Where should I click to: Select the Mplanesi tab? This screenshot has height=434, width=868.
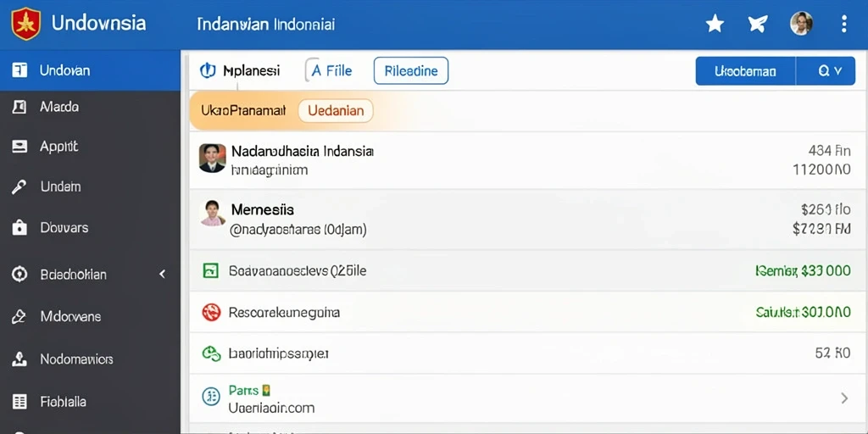tap(240, 71)
